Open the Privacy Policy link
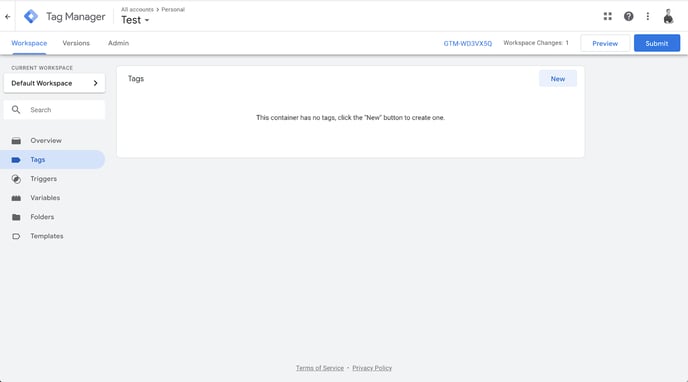This screenshot has width=688, height=382. point(372,368)
